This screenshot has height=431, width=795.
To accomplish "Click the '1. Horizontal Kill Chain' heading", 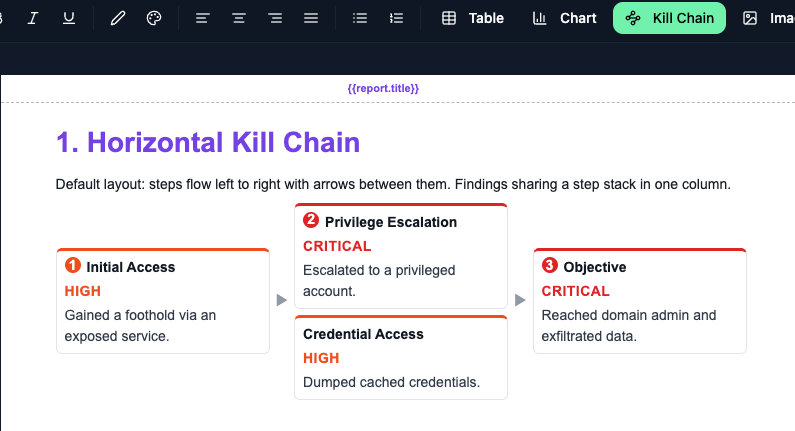I will [208, 142].
